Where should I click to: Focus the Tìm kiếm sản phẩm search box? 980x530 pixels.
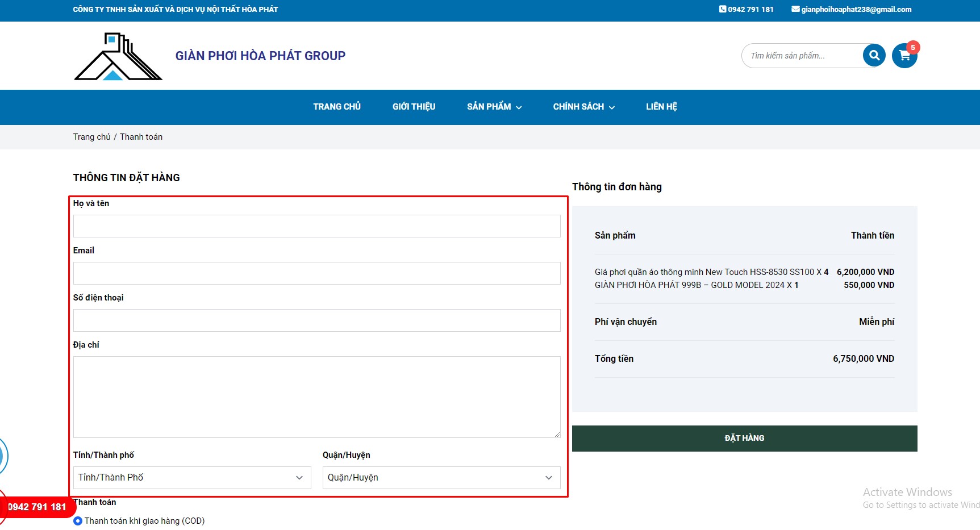pos(802,56)
